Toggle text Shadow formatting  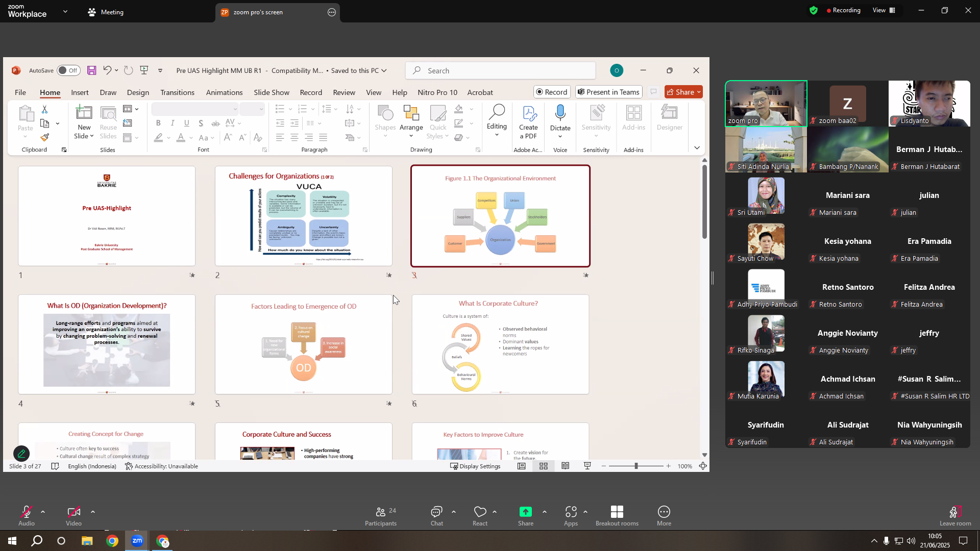click(201, 123)
